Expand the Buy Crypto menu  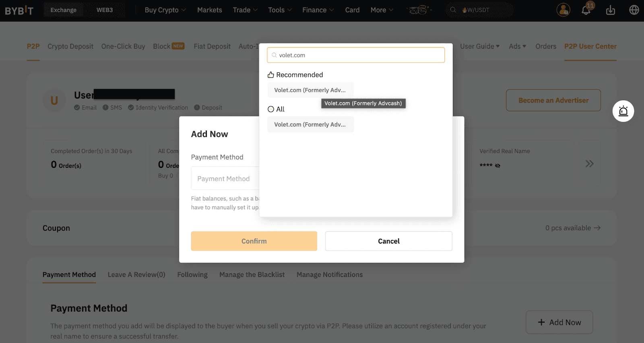[x=165, y=10]
